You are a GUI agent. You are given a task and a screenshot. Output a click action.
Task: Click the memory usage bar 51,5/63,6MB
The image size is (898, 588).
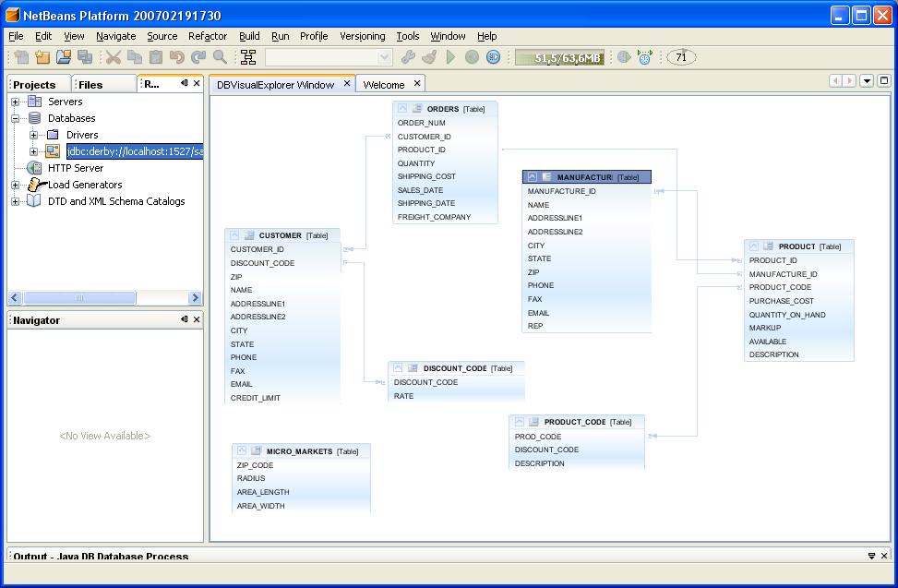click(x=559, y=58)
